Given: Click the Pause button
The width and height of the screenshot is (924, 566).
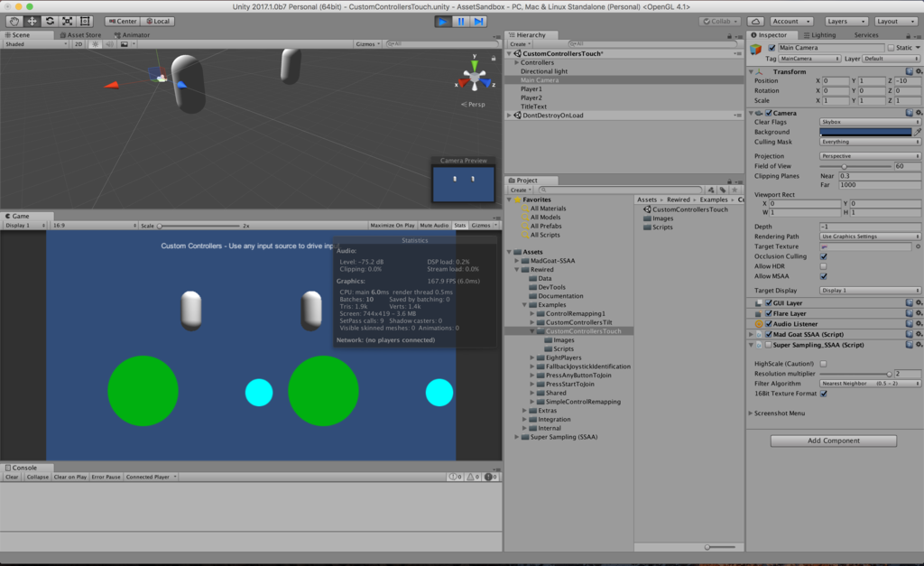Looking at the screenshot, I should click(461, 22).
